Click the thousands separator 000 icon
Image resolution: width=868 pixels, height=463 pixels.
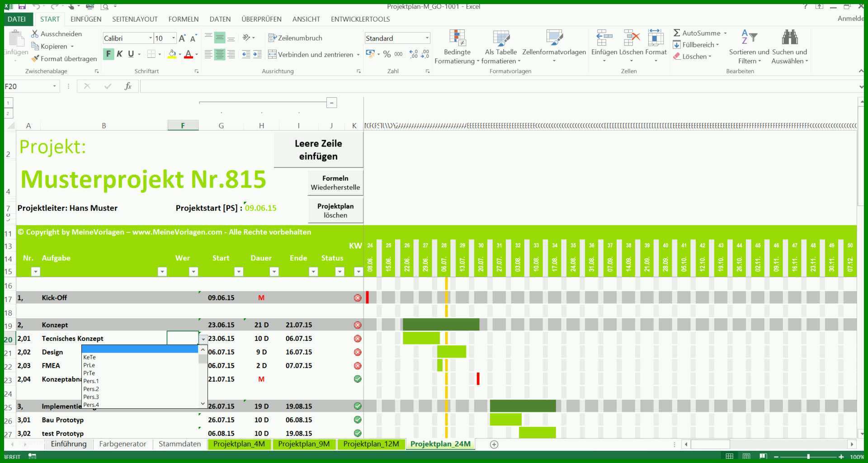[398, 54]
